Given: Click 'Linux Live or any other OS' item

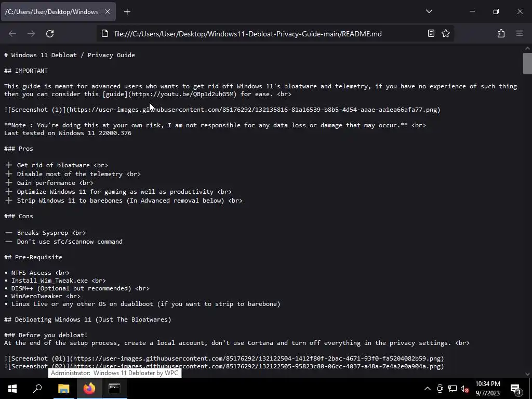Looking at the screenshot, I should (x=142, y=304).
